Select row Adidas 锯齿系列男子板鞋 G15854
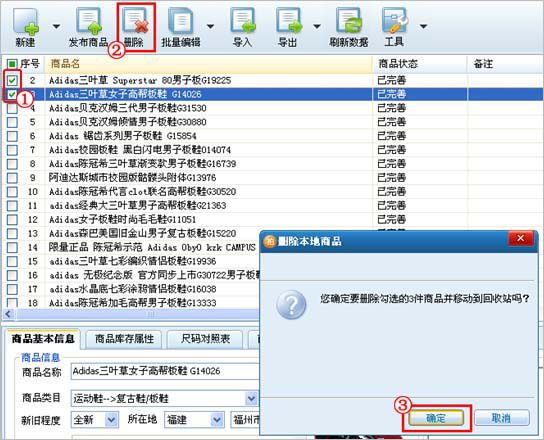Viewport: 544px width, 440px height. click(x=272, y=136)
